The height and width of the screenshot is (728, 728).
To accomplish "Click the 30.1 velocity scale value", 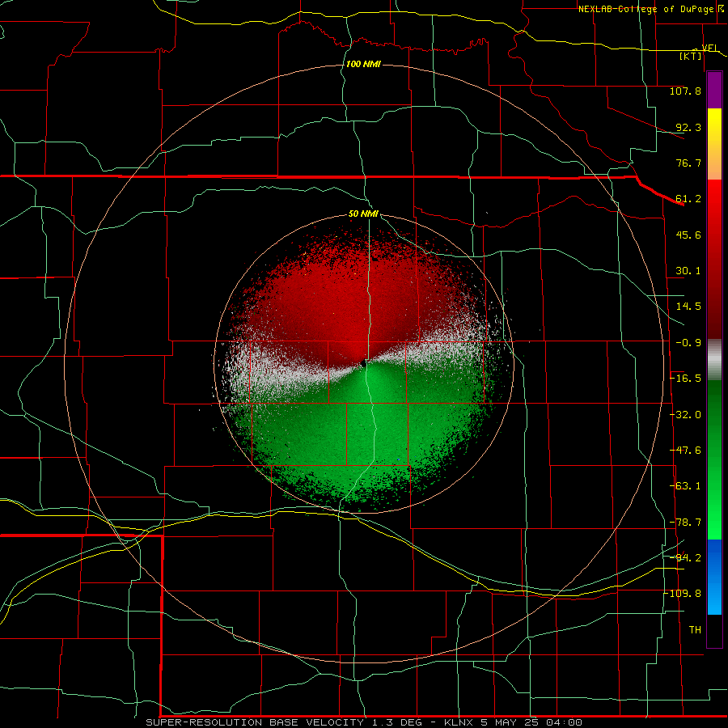I will tap(688, 271).
